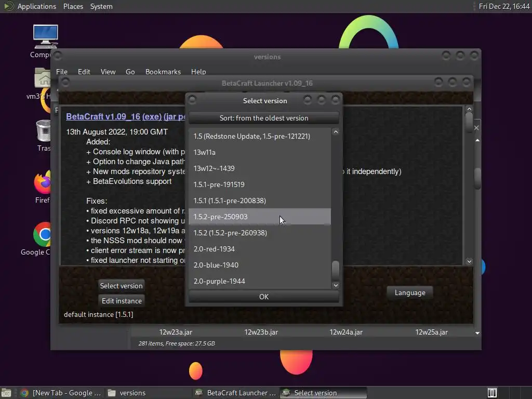Select version 1.5.2-pre-250903
The image size is (532, 399).
260,217
